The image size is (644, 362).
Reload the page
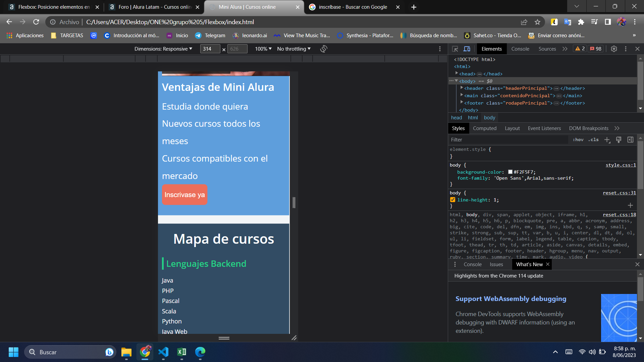click(36, 22)
